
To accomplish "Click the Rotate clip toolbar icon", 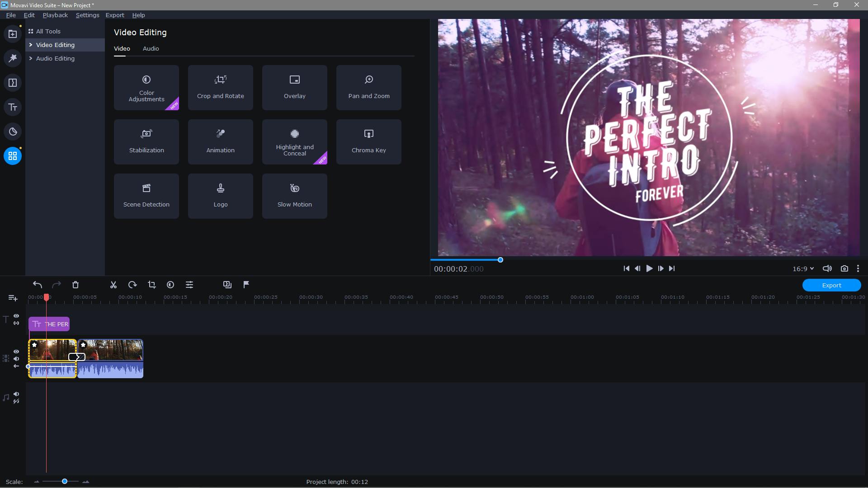I will click(x=132, y=285).
